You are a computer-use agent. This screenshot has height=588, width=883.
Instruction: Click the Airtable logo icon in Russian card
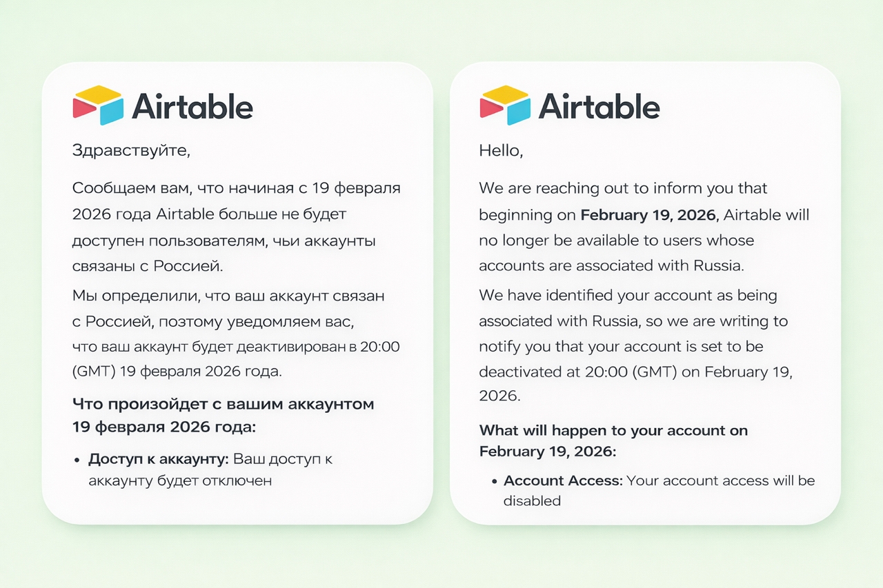pos(98,105)
